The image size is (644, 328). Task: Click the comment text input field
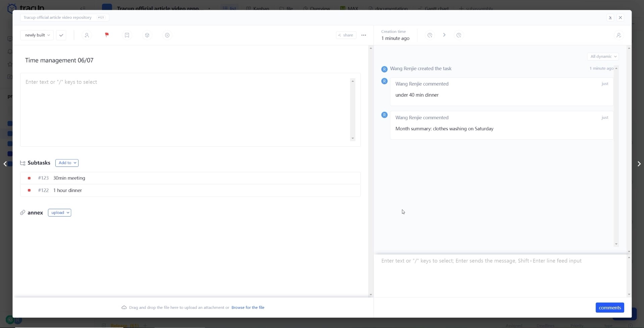pyautogui.click(x=500, y=274)
